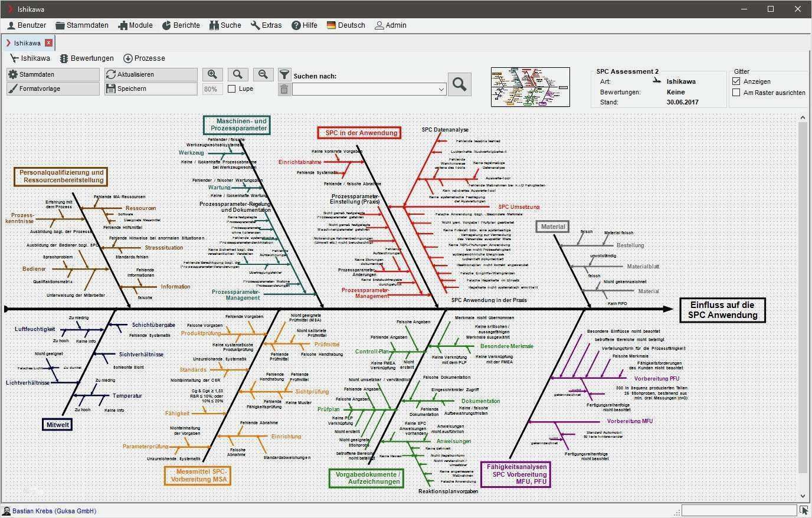The image size is (812, 518).
Task: Toggle the Lupe checkbox
Action: (232, 88)
